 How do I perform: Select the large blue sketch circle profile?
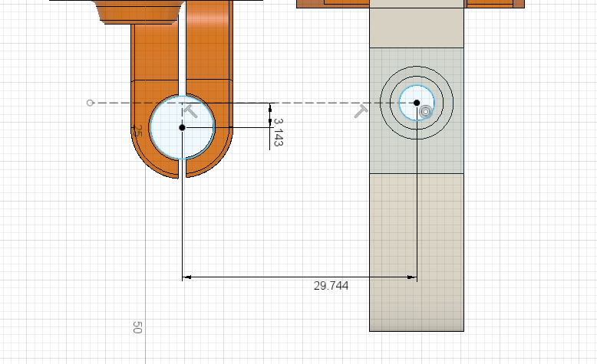coord(182,127)
